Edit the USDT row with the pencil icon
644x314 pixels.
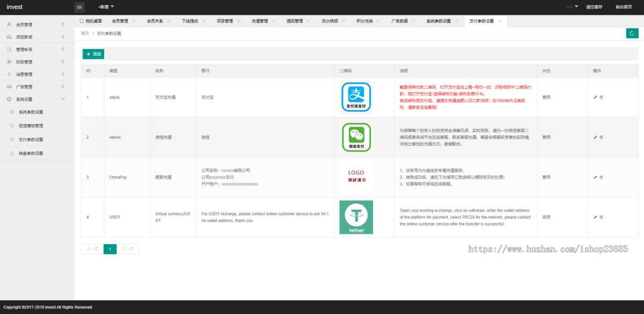pyautogui.click(x=595, y=217)
